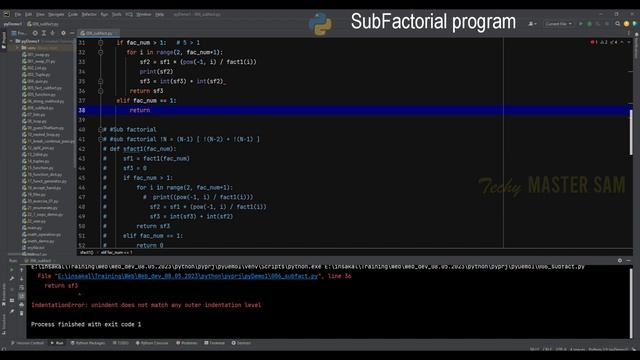Open Python Console tool window

pyautogui.click(x=152, y=343)
